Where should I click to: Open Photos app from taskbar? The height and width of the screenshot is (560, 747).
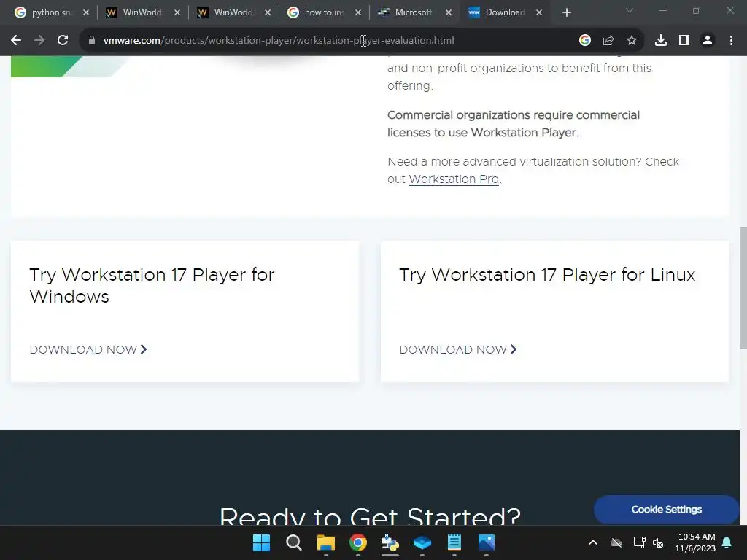point(487,542)
